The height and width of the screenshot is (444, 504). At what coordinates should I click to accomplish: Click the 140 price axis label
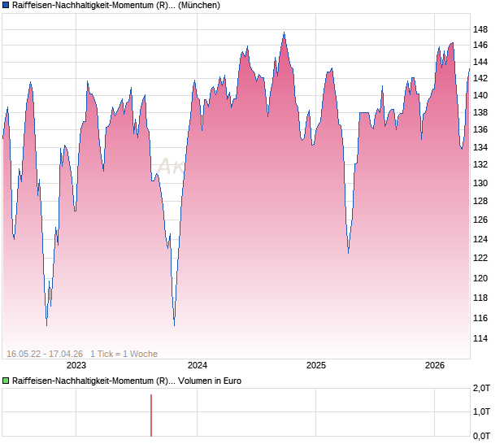point(480,95)
